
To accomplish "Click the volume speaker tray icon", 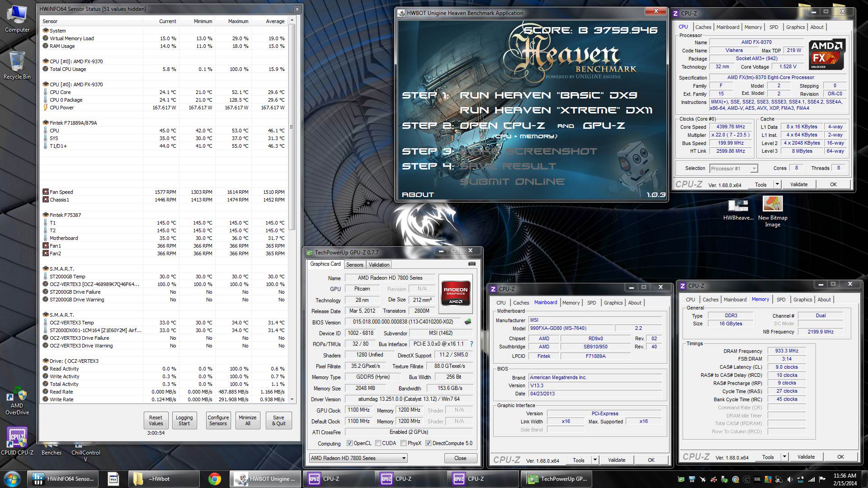I will pyautogui.click(x=790, y=479).
